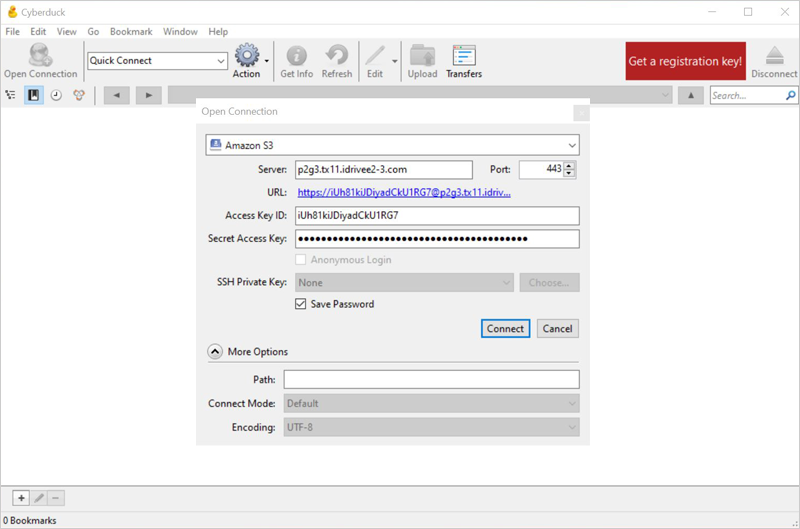The height and width of the screenshot is (529, 800).
Task: Click the Secret Access Key field
Action: coord(437,239)
